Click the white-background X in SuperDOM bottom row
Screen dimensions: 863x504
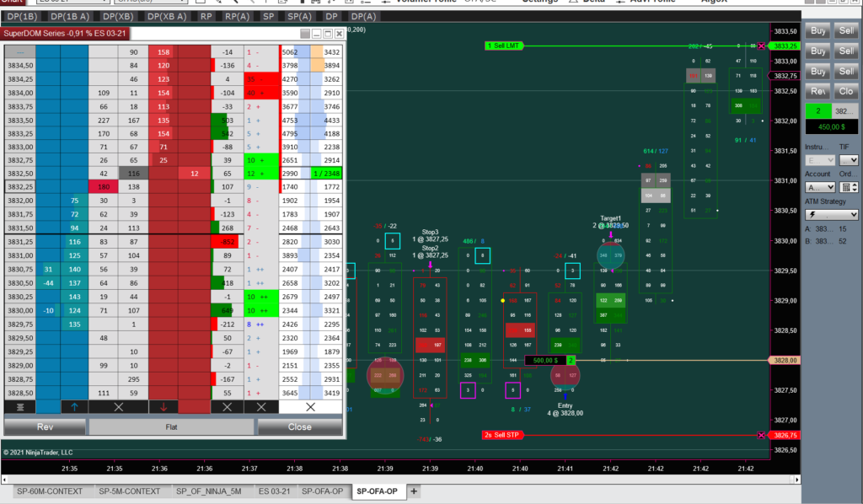[x=310, y=407]
